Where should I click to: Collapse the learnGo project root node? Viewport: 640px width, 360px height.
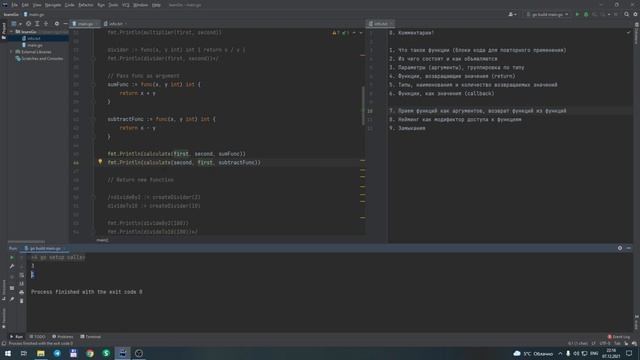coord(12,31)
